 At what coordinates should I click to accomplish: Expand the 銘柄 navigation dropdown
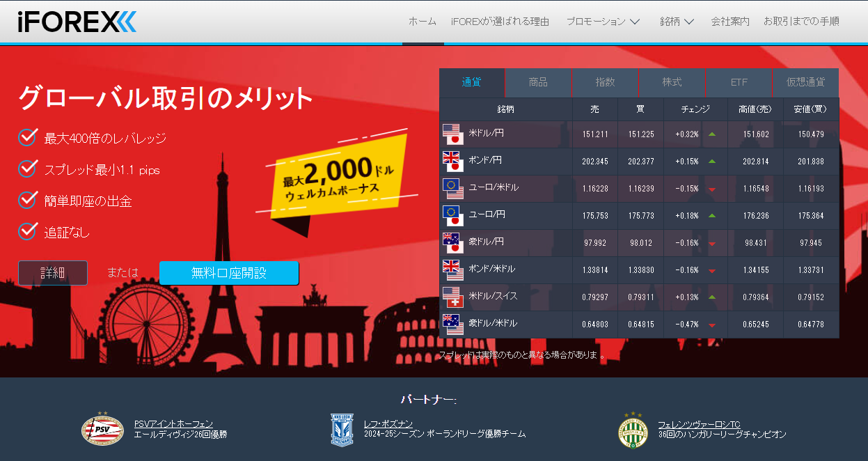[x=676, y=22]
